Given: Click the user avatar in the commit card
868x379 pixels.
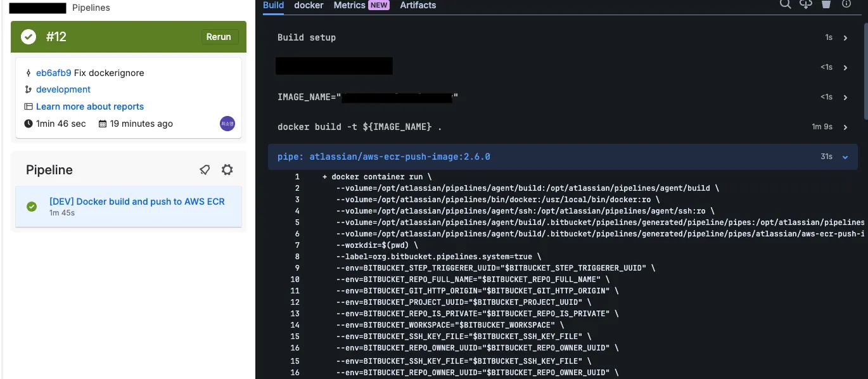Looking at the screenshot, I should [227, 124].
